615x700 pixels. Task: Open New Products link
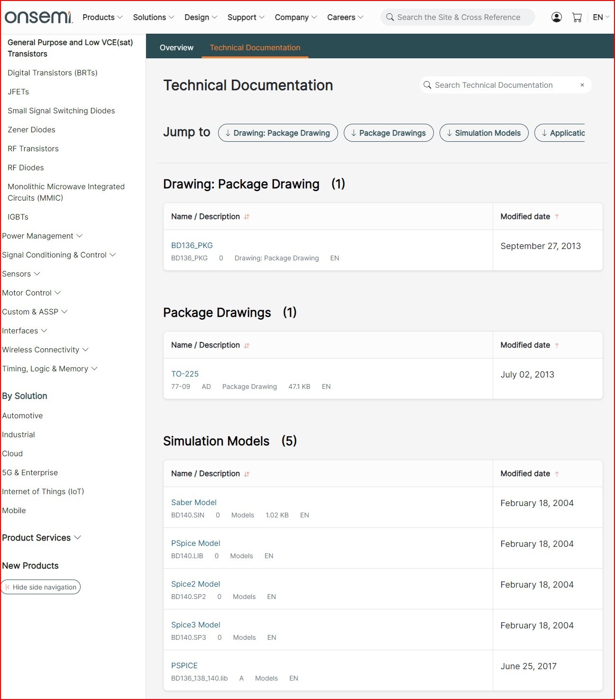pos(30,565)
